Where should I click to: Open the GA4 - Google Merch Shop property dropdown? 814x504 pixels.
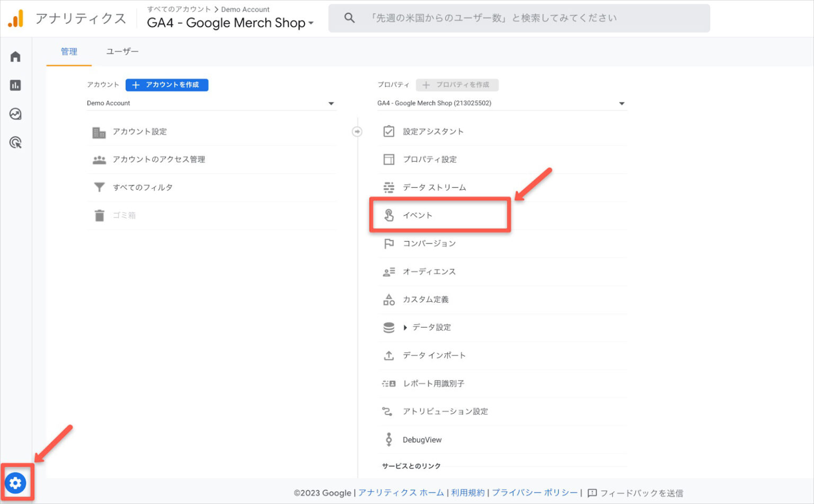point(502,103)
